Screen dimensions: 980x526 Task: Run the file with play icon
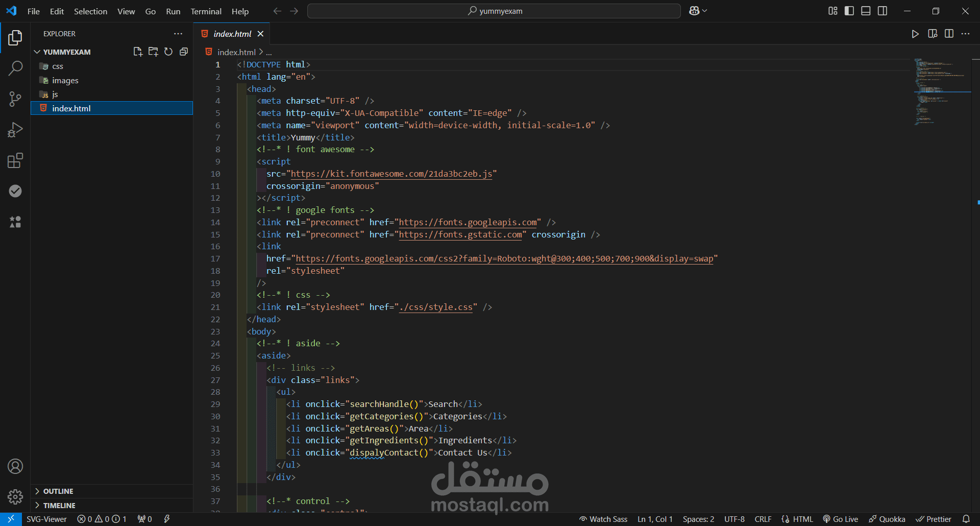click(x=915, y=34)
